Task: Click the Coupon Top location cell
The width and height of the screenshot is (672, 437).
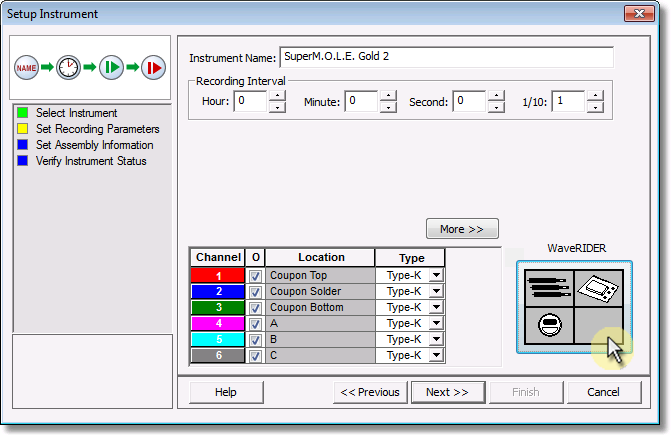Action: pos(320,275)
